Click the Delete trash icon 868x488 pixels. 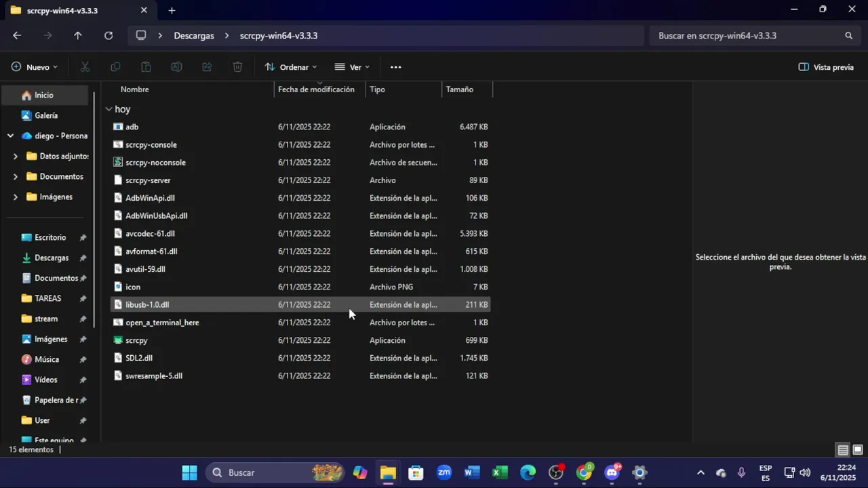[x=238, y=67]
